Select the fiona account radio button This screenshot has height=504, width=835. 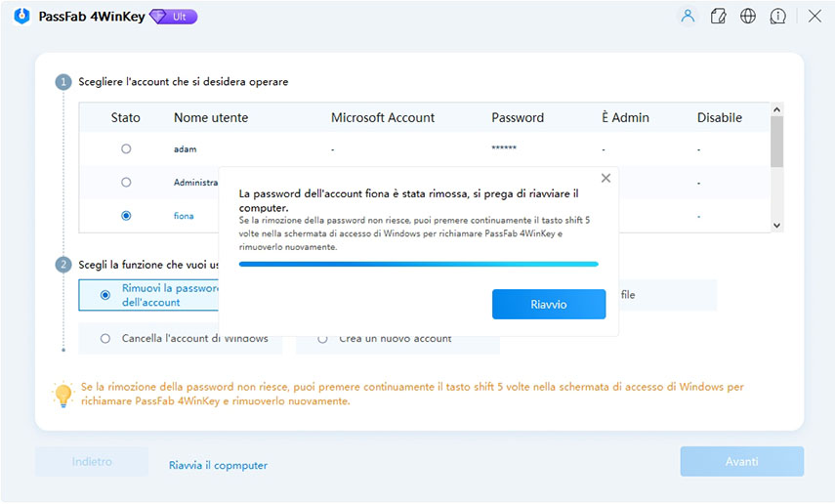coord(126,216)
